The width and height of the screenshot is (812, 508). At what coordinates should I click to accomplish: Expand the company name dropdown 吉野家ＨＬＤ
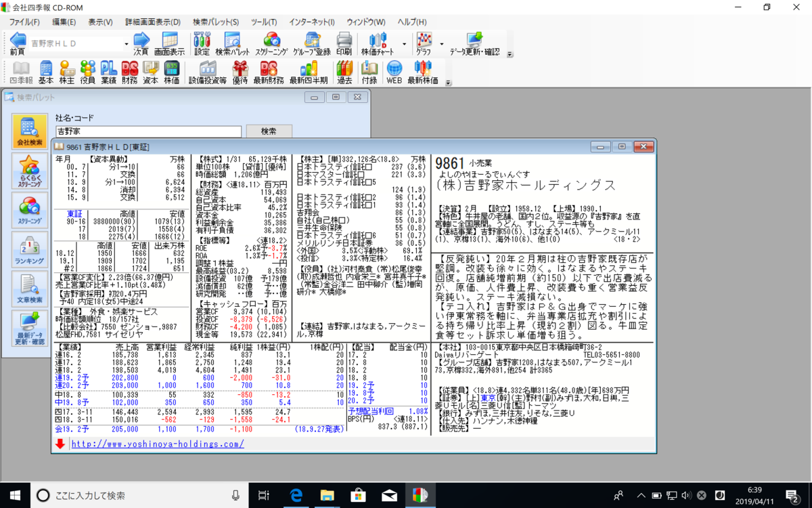[x=126, y=44]
